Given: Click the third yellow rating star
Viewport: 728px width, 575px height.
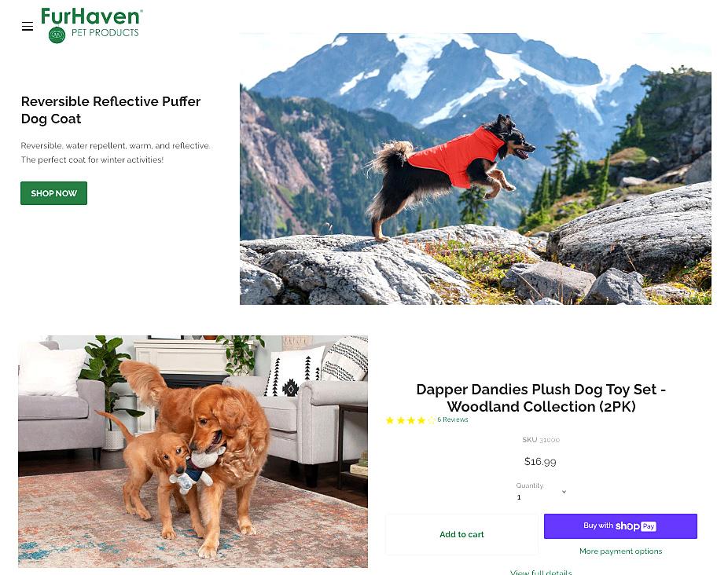Looking at the screenshot, I should tap(411, 420).
